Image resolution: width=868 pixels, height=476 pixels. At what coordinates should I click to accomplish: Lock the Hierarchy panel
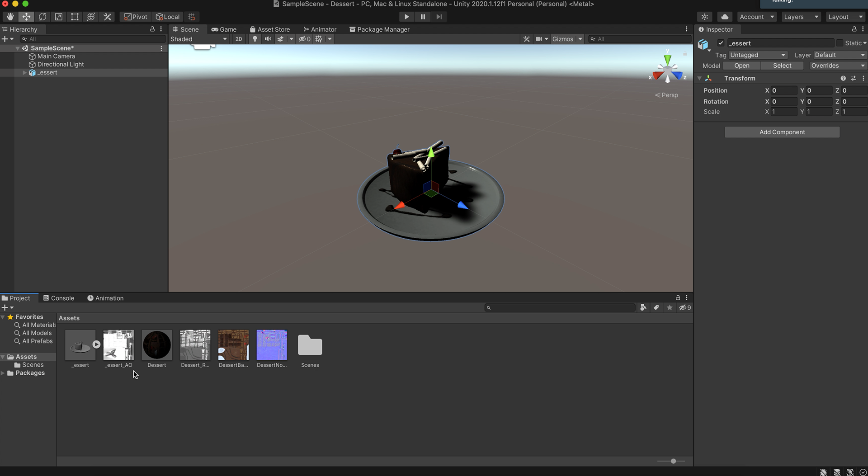152,29
